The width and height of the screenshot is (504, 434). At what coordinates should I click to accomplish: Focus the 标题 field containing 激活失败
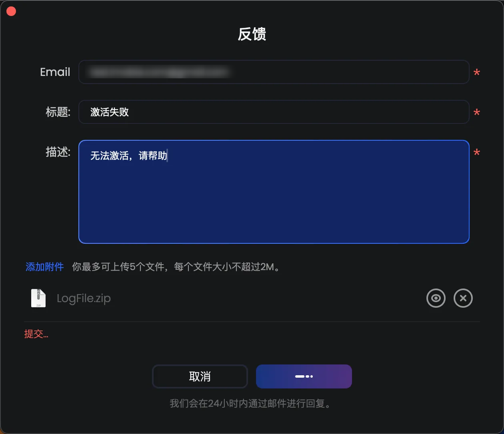274,112
